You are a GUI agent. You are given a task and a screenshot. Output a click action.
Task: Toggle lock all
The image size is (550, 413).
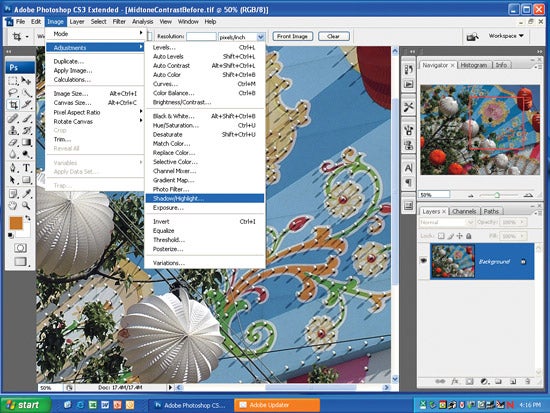pos(468,236)
